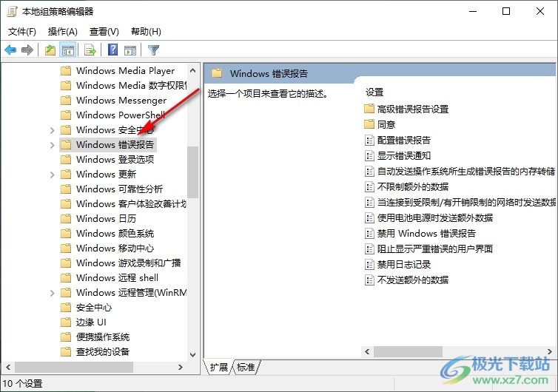Open the 操作(A) menu

[63, 32]
